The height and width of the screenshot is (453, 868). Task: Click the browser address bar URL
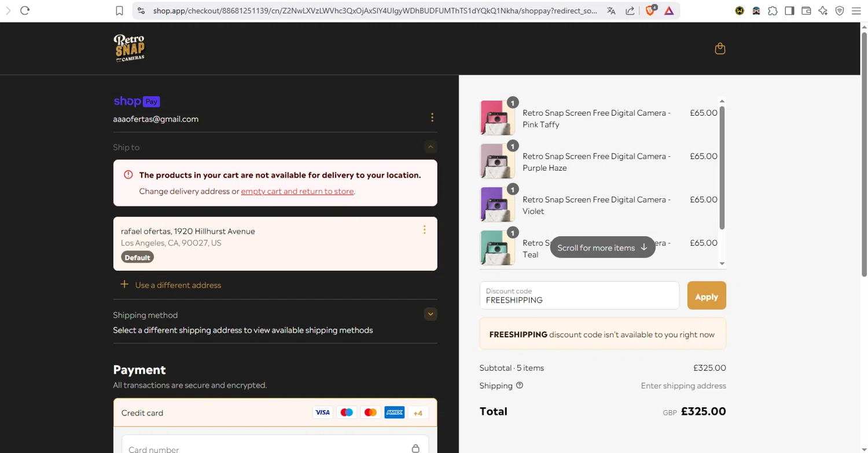click(x=375, y=10)
